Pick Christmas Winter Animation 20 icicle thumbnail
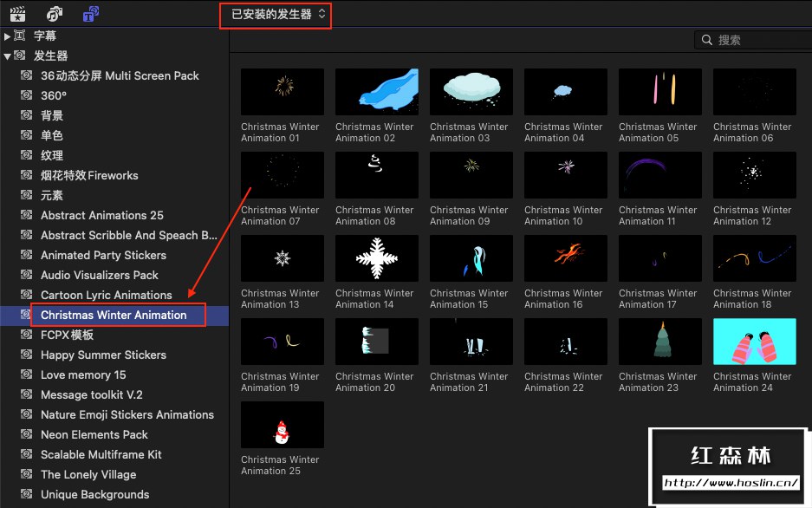Image resolution: width=812 pixels, height=508 pixels. (x=376, y=342)
